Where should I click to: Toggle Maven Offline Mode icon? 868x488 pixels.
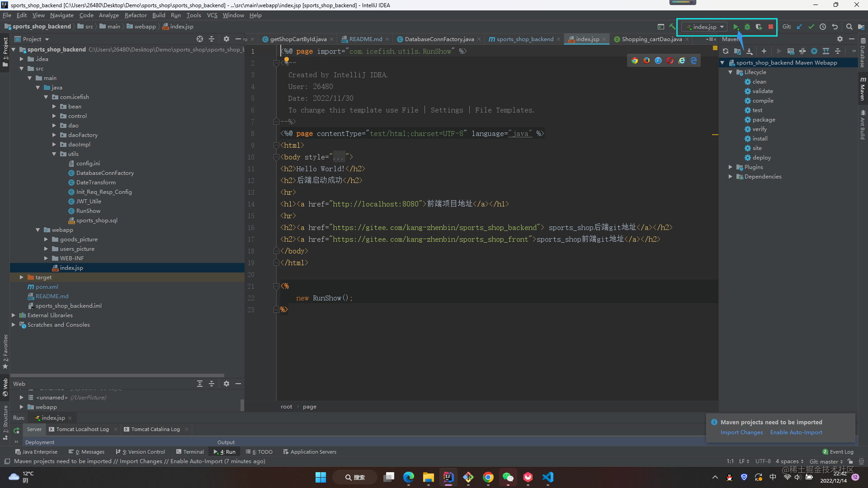click(802, 51)
